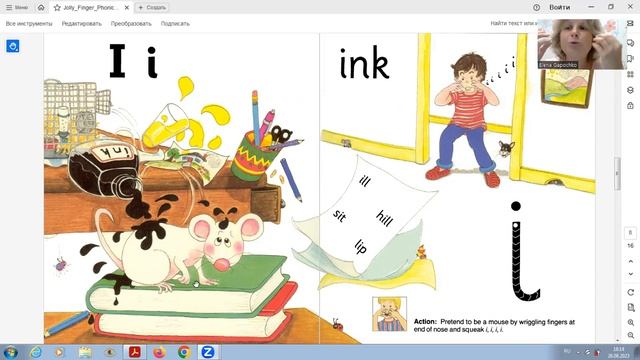Image resolution: width=640 pixels, height=360 pixels.
Task: Open the Подписать menu
Action: [175, 24]
